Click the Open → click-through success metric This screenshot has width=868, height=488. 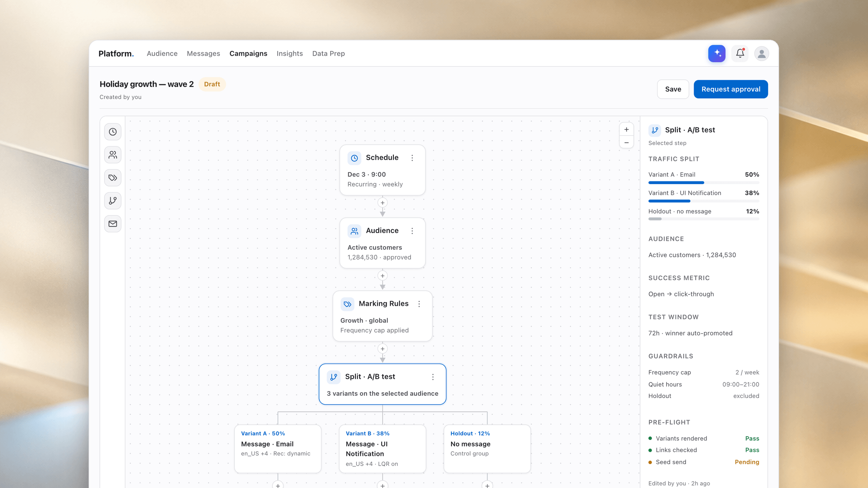(681, 294)
